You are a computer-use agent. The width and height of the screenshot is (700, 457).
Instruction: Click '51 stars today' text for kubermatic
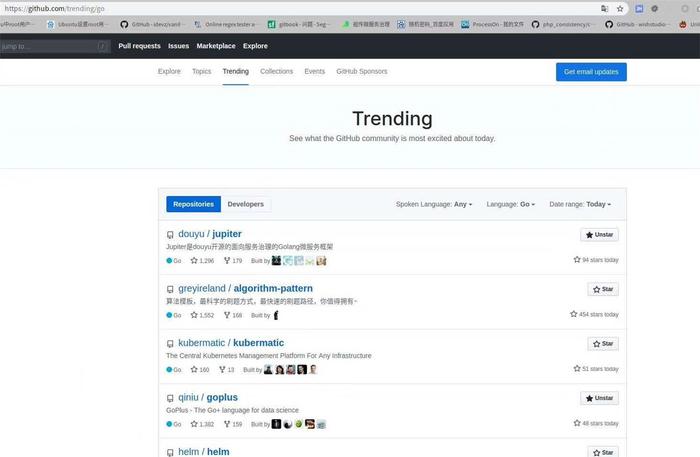(596, 369)
